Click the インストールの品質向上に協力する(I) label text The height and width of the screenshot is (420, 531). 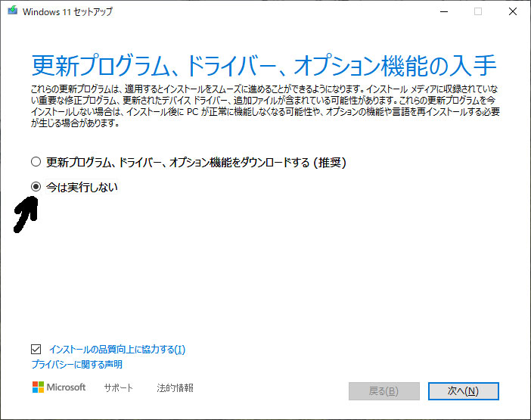tap(117, 349)
